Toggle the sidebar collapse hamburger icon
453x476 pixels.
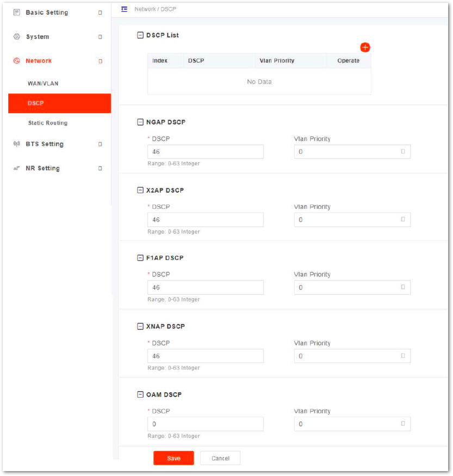(124, 9)
